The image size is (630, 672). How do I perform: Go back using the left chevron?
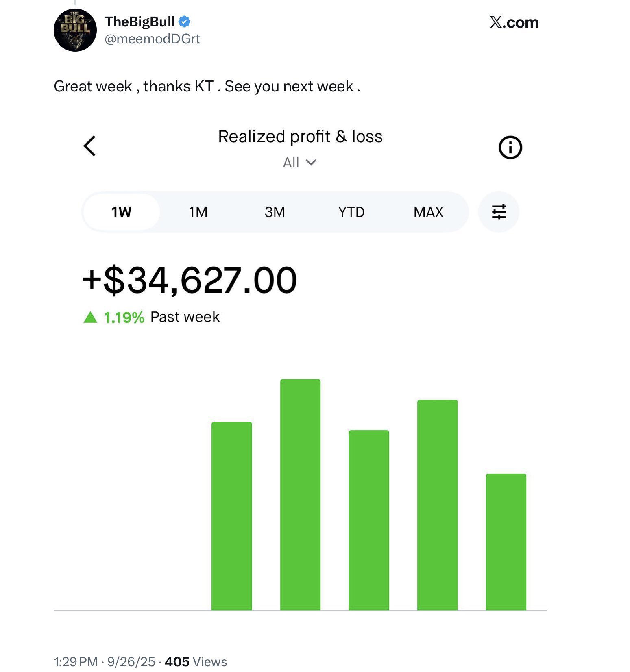[x=90, y=146]
